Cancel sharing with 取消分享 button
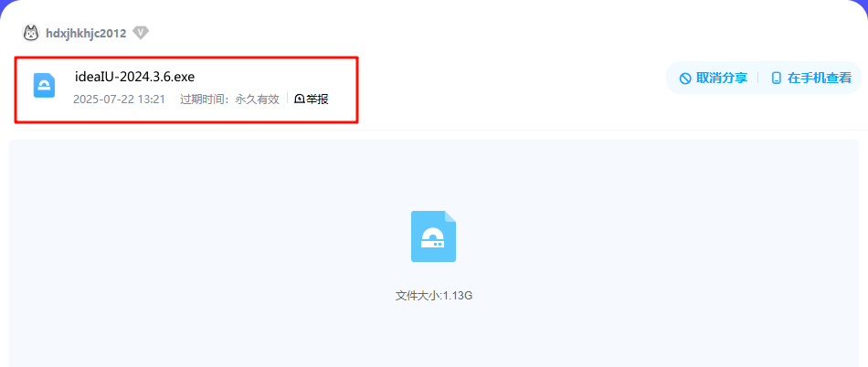 click(x=714, y=78)
